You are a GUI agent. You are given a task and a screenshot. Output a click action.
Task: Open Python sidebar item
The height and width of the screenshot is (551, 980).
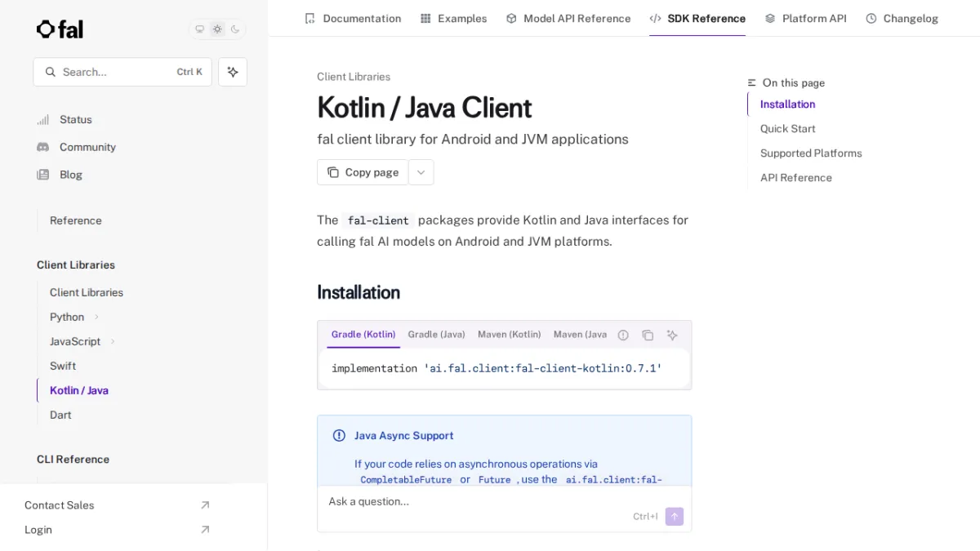click(x=67, y=317)
